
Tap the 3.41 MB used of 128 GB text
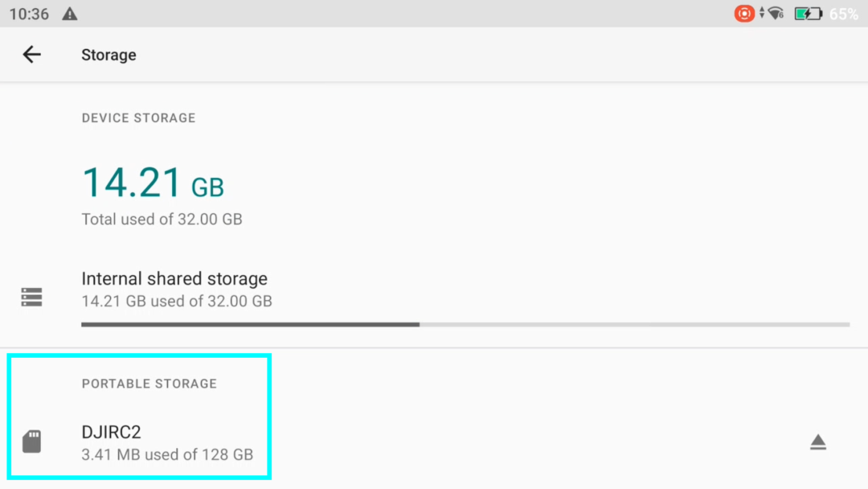tap(167, 454)
